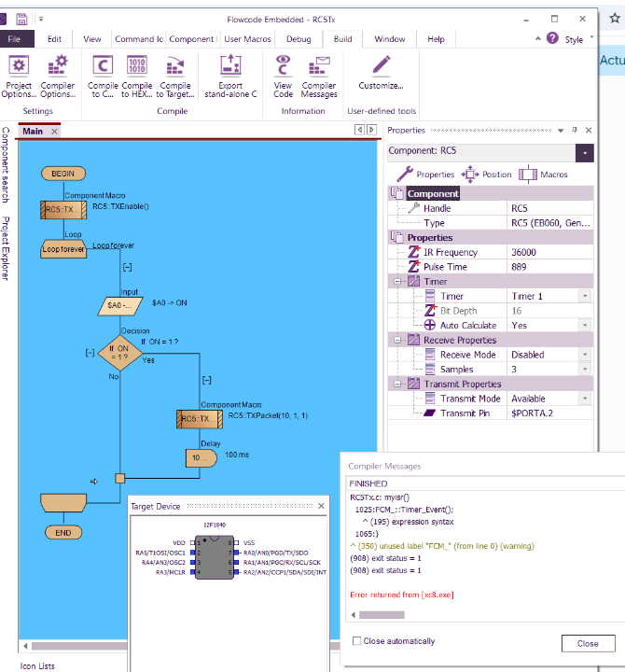Collapse the Receive Properties group
Viewport: 625px width, 672px height.
pyautogui.click(x=397, y=340)
